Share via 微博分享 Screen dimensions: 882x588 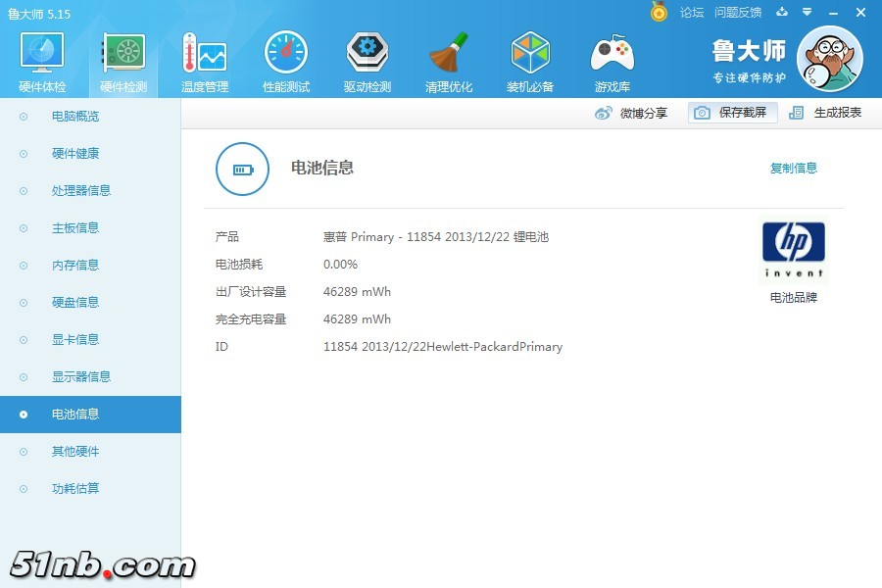[632, 113]
